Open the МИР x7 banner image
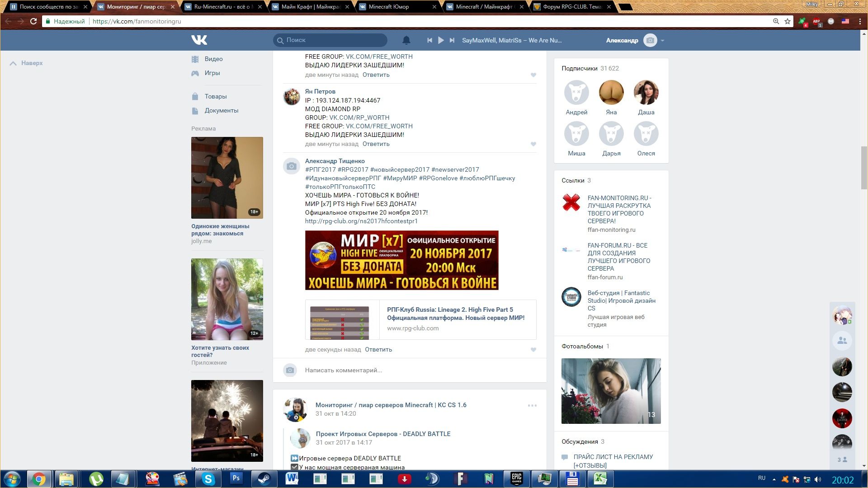Viewport: 868px width, 488px height. pyautogui.click(x=402, y=260)
